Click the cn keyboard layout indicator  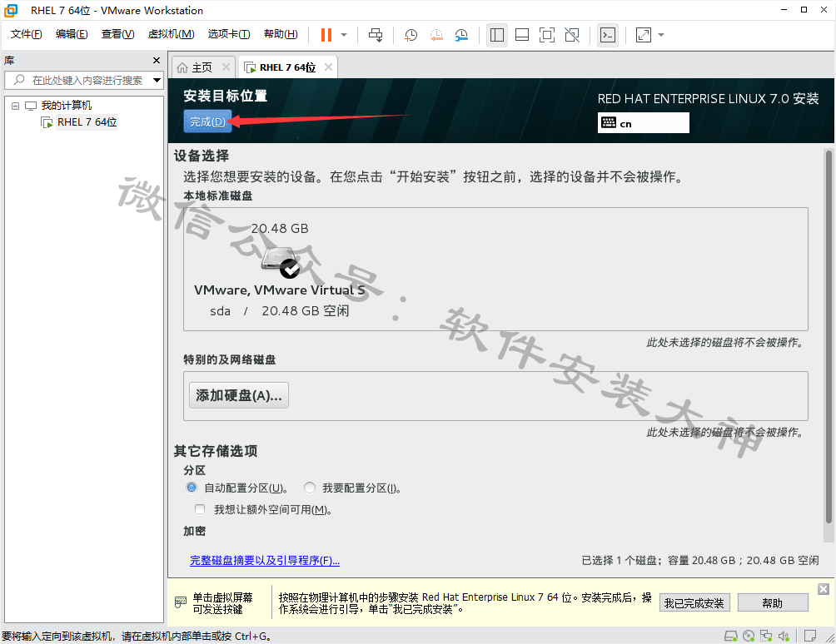click(x=644, y=123)
